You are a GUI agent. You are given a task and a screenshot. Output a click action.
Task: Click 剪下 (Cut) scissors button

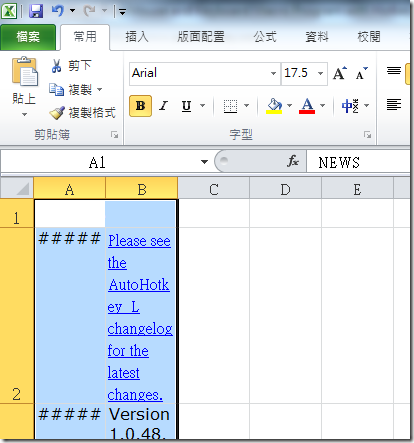pos(71,66)
